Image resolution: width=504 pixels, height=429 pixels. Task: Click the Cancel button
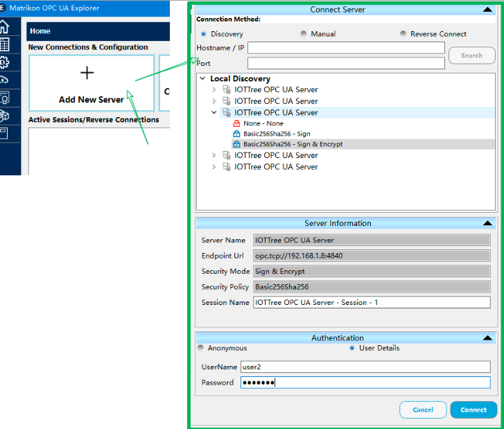tap(423, 410)
